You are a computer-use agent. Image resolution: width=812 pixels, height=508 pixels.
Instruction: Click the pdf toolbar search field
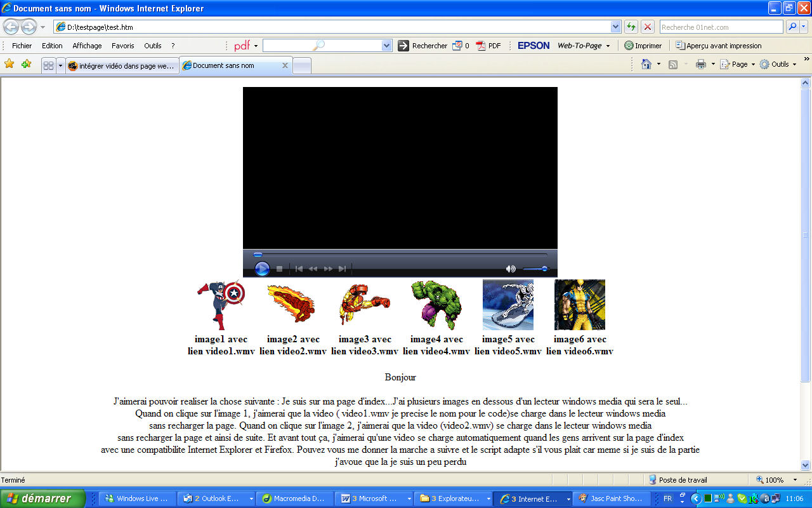(x=322, y=46)
